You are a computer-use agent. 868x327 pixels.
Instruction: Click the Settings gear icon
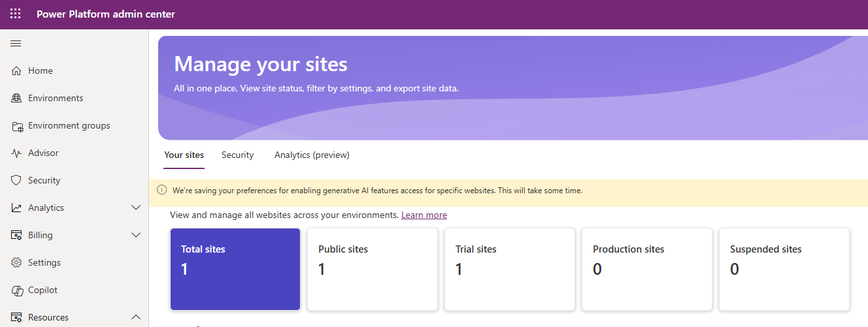(x=17, y=263)
